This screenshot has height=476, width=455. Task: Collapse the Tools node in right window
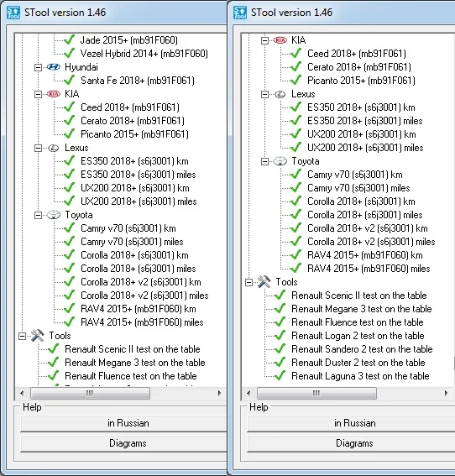[248, 282]
